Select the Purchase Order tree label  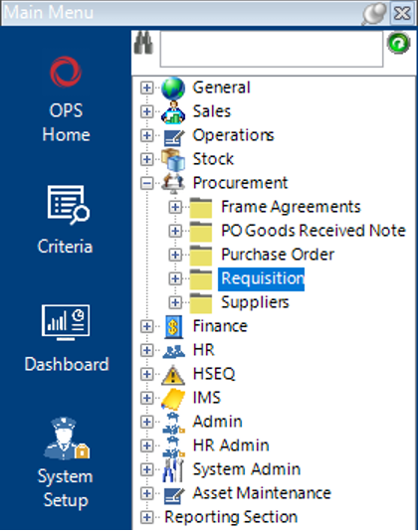click(x=278, y=255)
